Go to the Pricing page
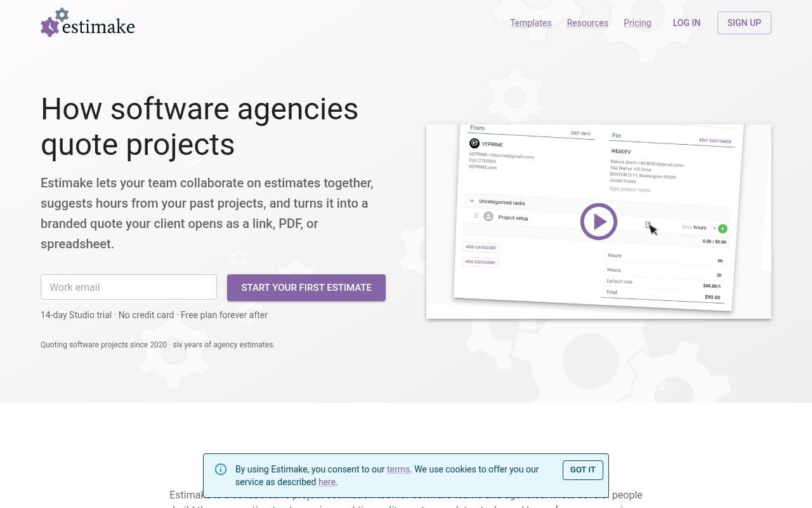 (x=637, y=23)
